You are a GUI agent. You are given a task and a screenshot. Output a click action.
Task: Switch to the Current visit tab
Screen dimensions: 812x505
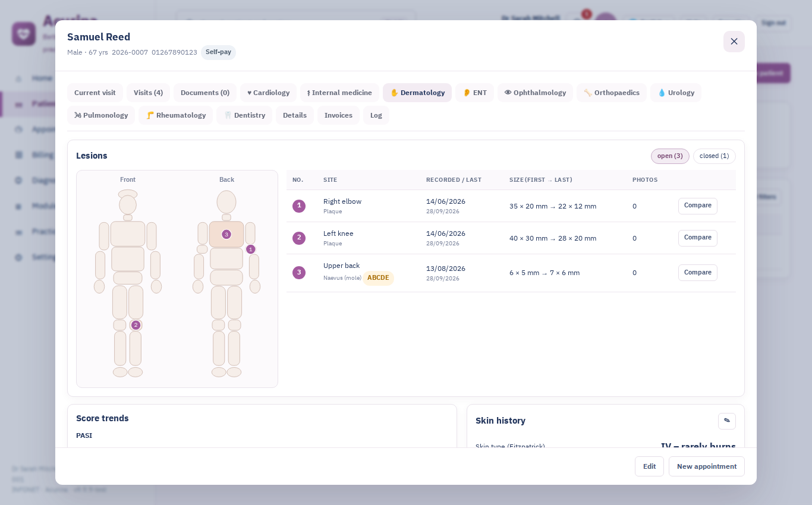tap(95, 93)
